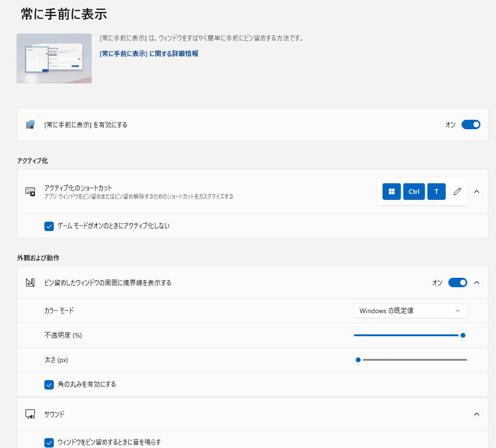496x448 pixels.
Task: Click the Always On Top preview thumbnail
Action: (x=54, y=58)
